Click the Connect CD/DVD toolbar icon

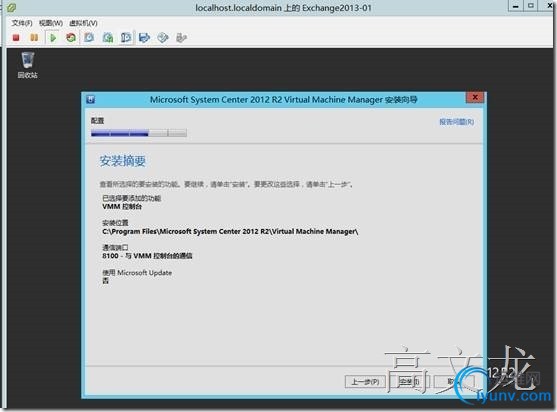coord(163,37)
